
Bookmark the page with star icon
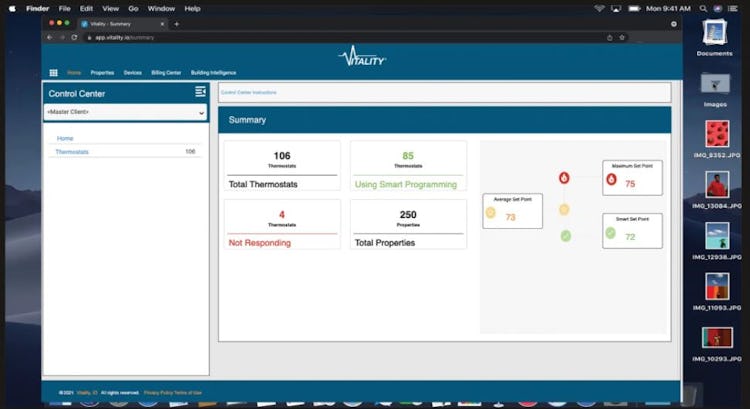pyautogui.click(x=622, y=37)
